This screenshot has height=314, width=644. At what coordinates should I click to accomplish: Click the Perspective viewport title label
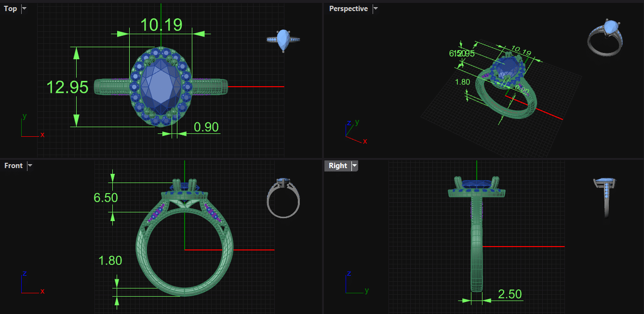[348, 9]
